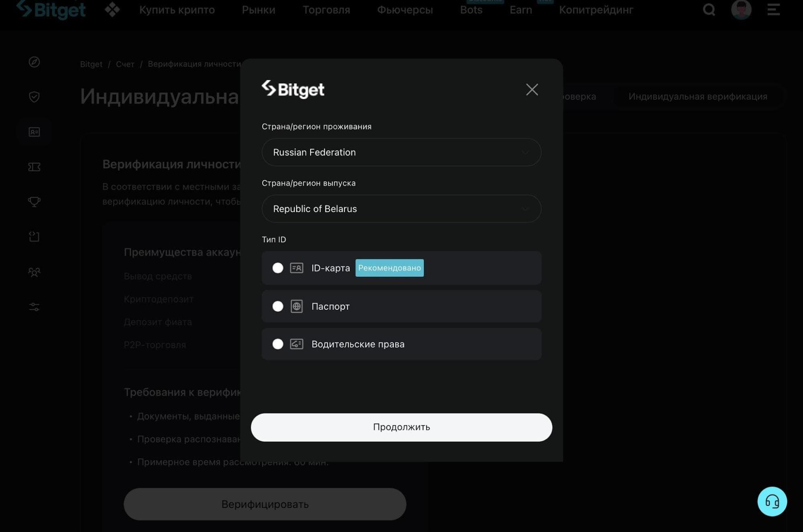The height and width of the screenshot is (532, 803).
Task: Click the Страна/регион проживания label
Action: (317, 127)
